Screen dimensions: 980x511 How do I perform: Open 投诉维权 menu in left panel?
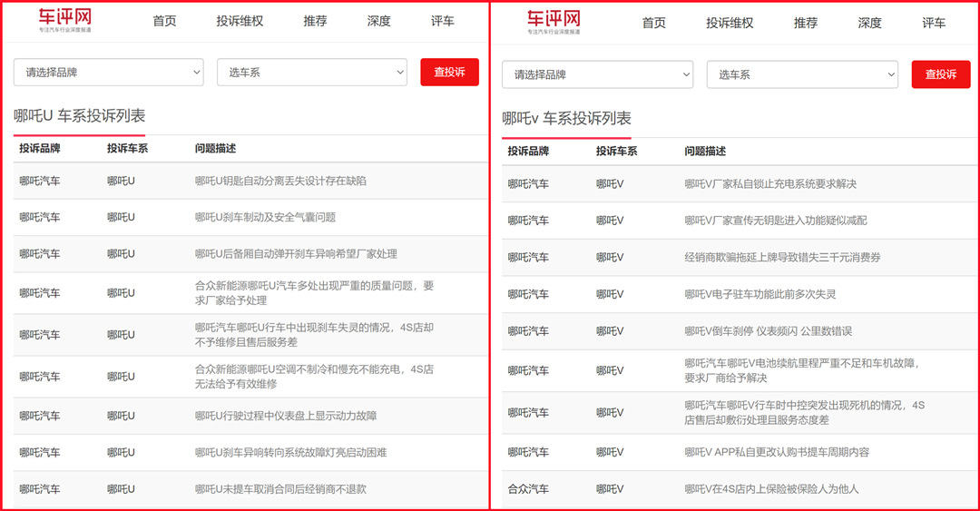[x=240, y=21]
